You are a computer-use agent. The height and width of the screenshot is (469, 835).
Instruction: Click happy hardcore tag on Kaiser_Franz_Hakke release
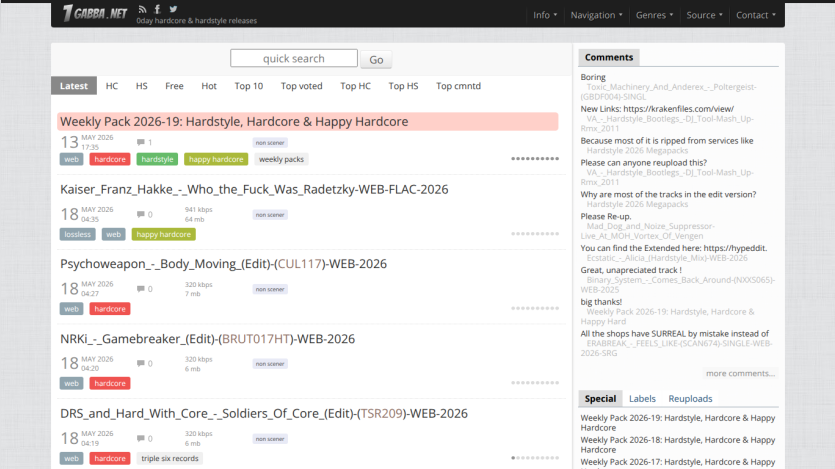[x=163, y=234]
